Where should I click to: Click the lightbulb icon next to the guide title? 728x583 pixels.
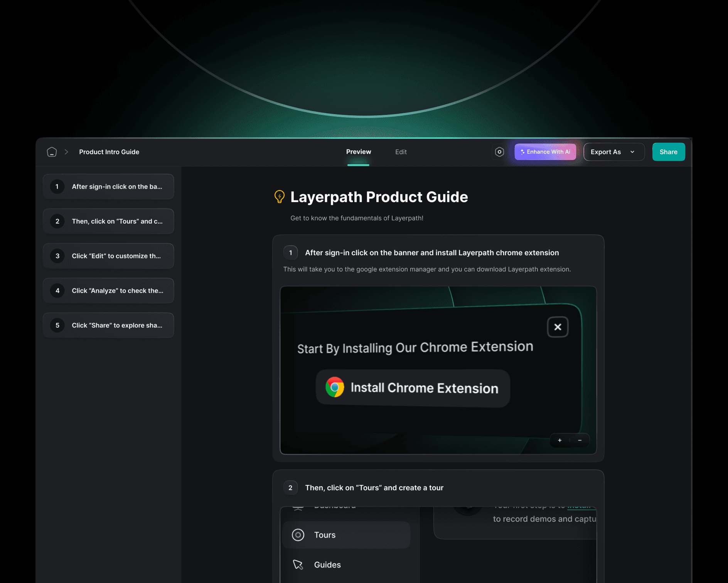(x=279, y=197)
